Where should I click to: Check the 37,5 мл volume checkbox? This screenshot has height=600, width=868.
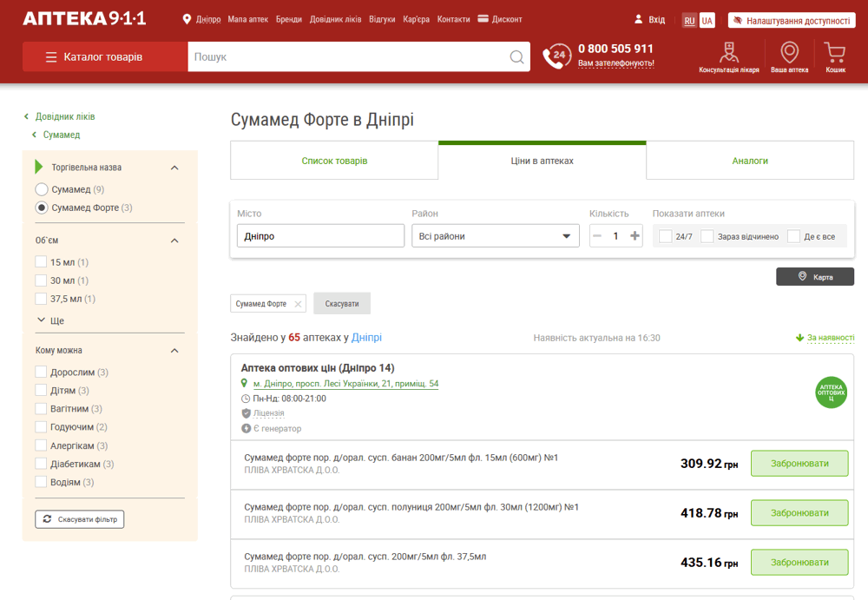(41, 299)
